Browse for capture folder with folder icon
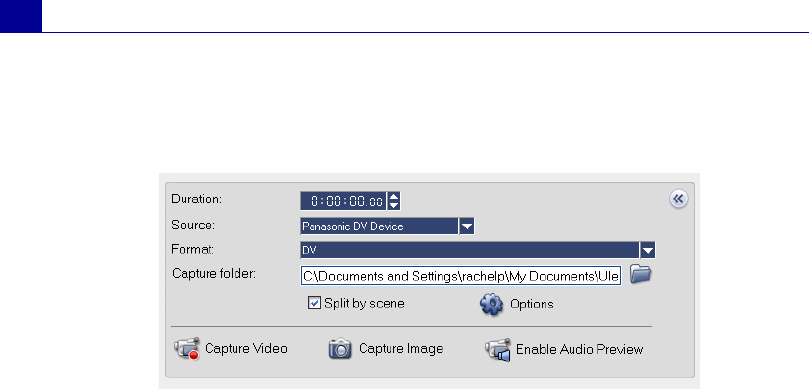809x389 pixels. (x=641, y=274)
